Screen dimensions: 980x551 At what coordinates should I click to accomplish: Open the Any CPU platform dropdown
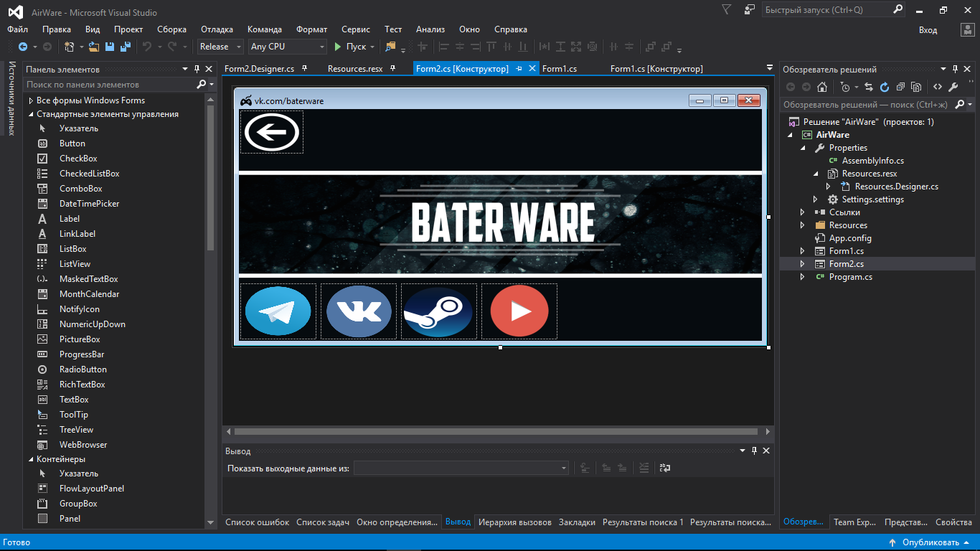tap(288, 47)
